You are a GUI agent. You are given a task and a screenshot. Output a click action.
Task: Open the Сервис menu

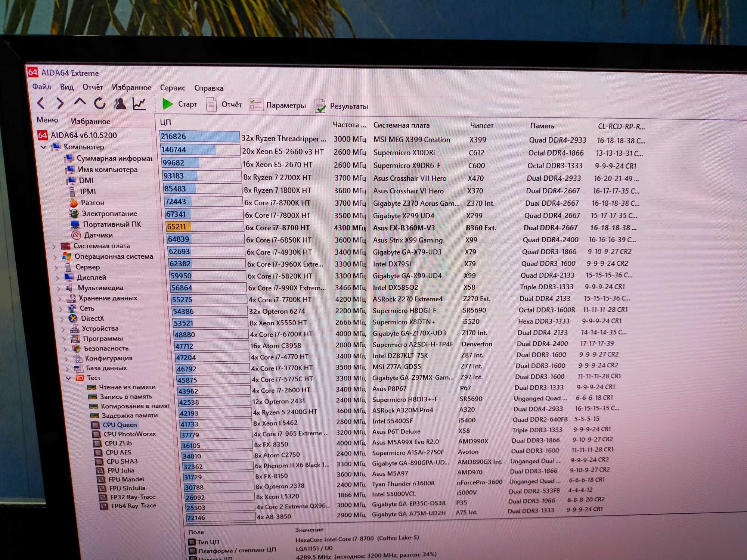click(x=173, y=88)
